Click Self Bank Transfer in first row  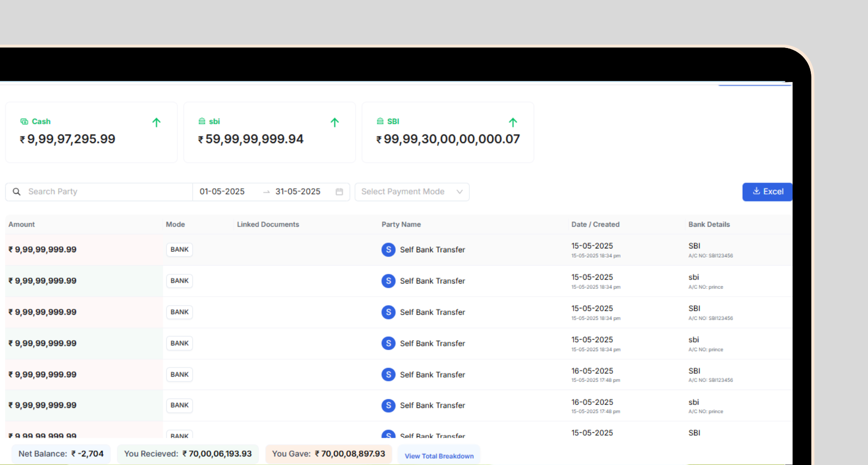[432, 250]
